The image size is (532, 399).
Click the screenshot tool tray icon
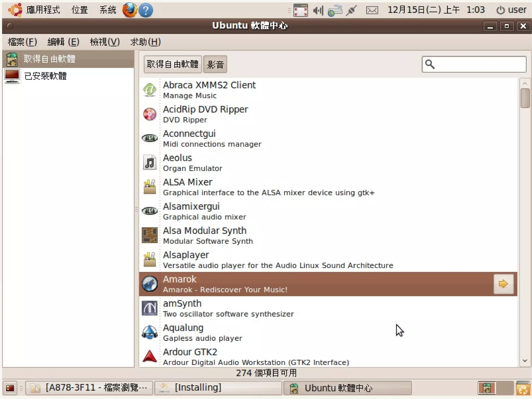[x=301, y=10]
